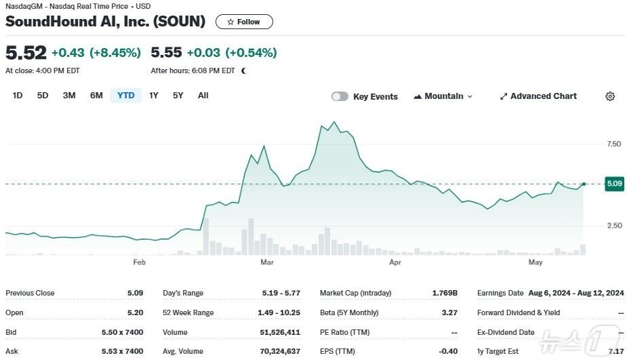Click the 1y Target Est label
This screenshot has height=364, width=627.
(498, 351)
